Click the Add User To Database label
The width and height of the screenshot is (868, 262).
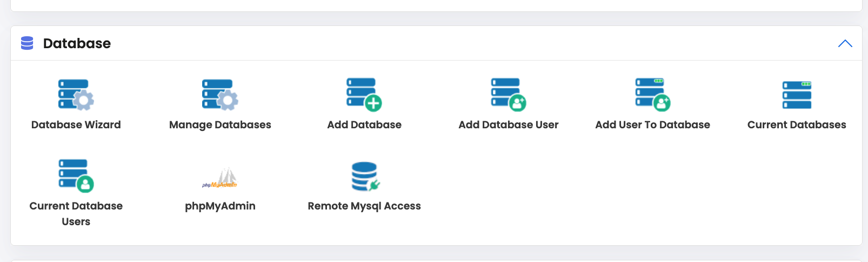[x=653, y=125]
